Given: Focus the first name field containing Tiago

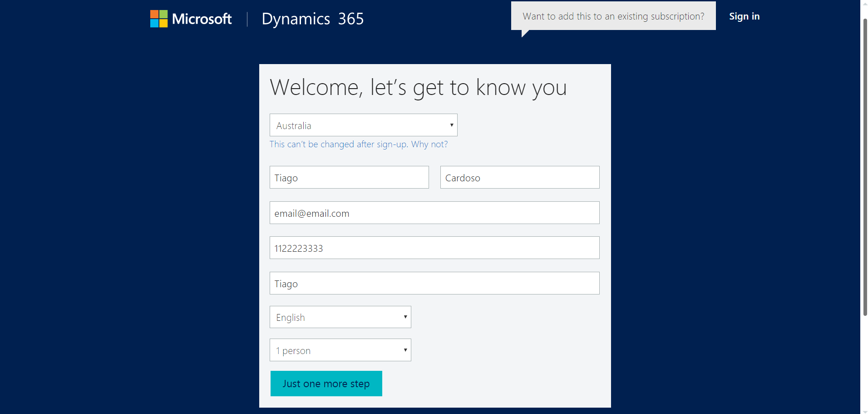Looking at the screenshot, I should pos(349,178).
